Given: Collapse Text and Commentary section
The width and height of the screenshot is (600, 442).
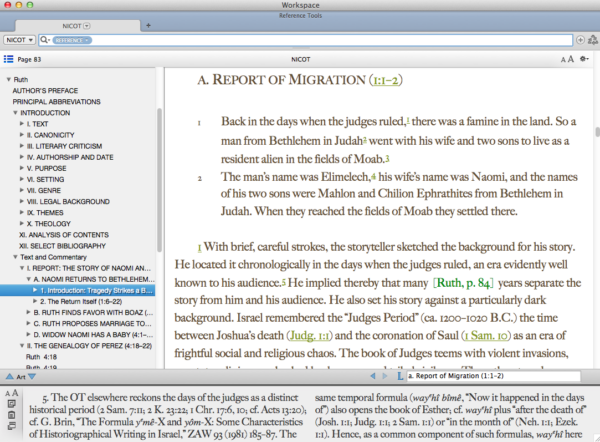Looking at the screenshot, I should (x=15, y=257).
